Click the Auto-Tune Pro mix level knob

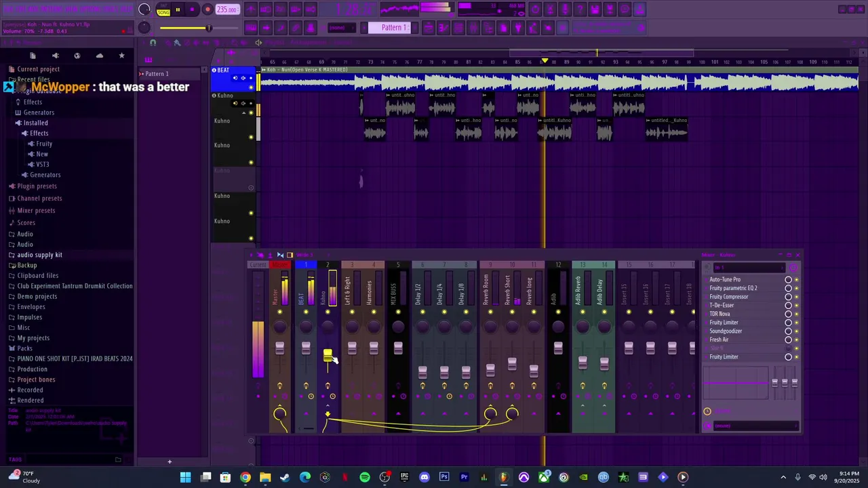(x=788, y=280)
